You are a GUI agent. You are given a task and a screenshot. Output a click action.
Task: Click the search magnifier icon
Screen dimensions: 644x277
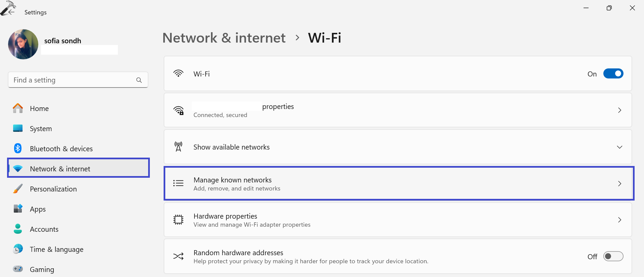pyautogui.click(x=139, y=80)
